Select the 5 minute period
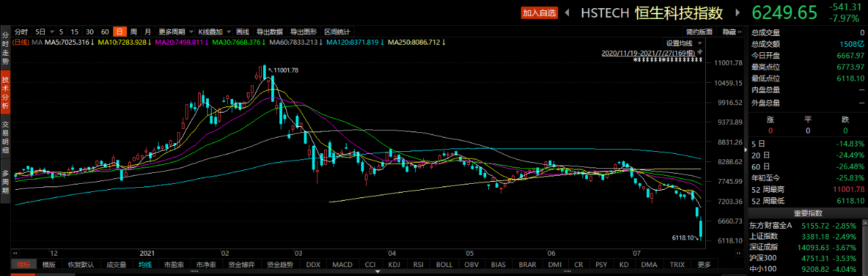Screen dimensions: 868x276 pyautogui.click(x=61, y=32)
